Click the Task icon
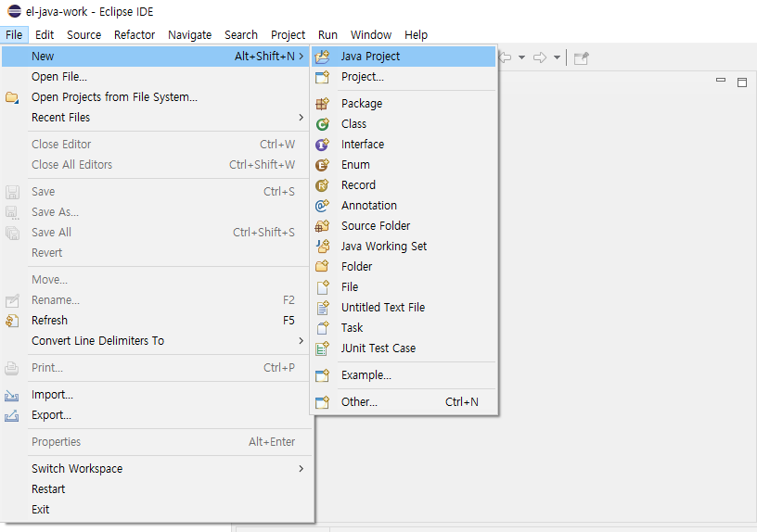Screen dimensions: 757x532 click(x=322, y=328)
